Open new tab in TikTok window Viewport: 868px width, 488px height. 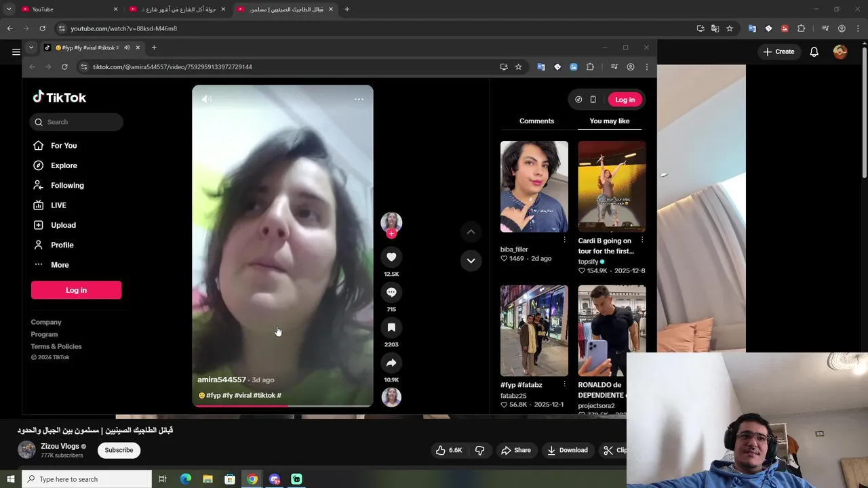point(154,47)
